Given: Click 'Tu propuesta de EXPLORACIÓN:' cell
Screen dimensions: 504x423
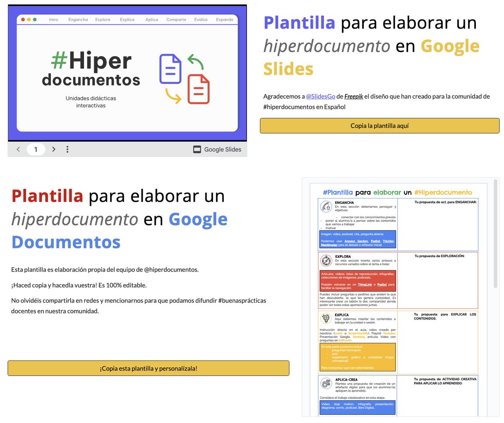Looking at the screenshot, I should click(x=438, y=280).
